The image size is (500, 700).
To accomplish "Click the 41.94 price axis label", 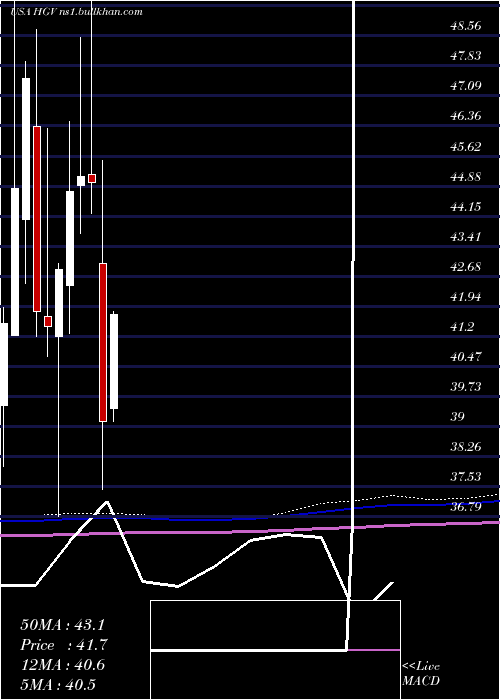I will click(466, 296).
